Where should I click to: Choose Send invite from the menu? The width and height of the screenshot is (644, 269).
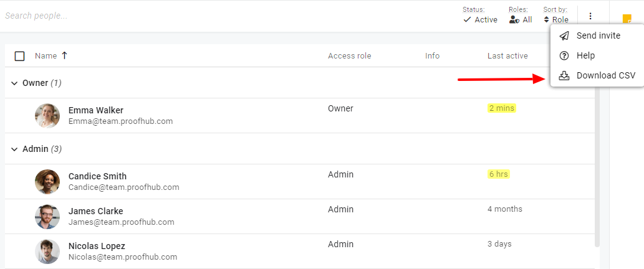click(x=597, y=35)
